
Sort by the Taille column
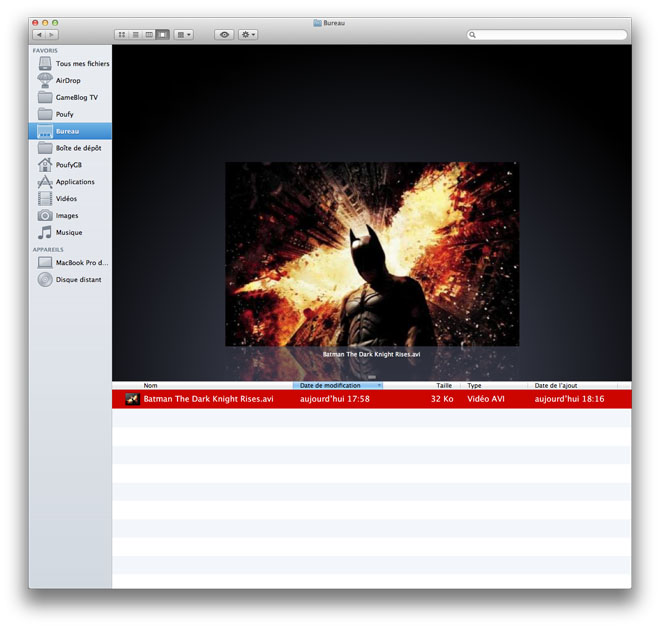[x=444, y=385]
